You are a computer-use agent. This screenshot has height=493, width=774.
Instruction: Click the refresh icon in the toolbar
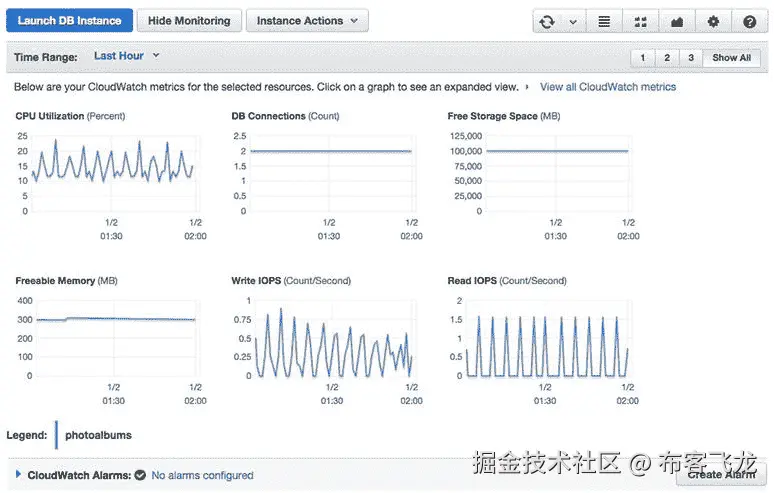point(547,22)
